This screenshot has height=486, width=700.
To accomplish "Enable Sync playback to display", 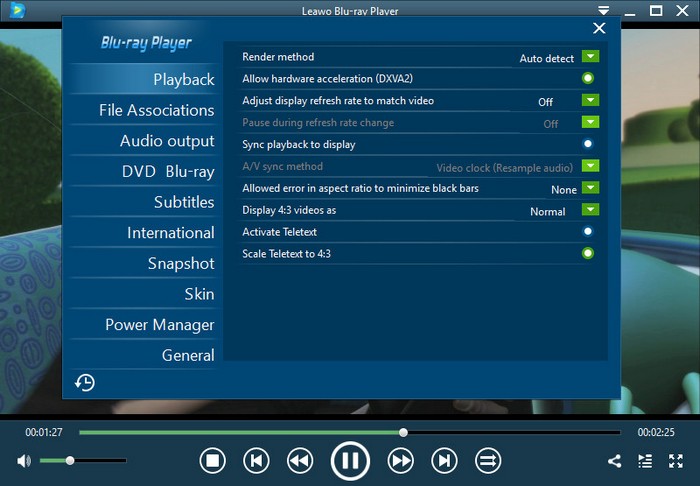I will (588, 144).
